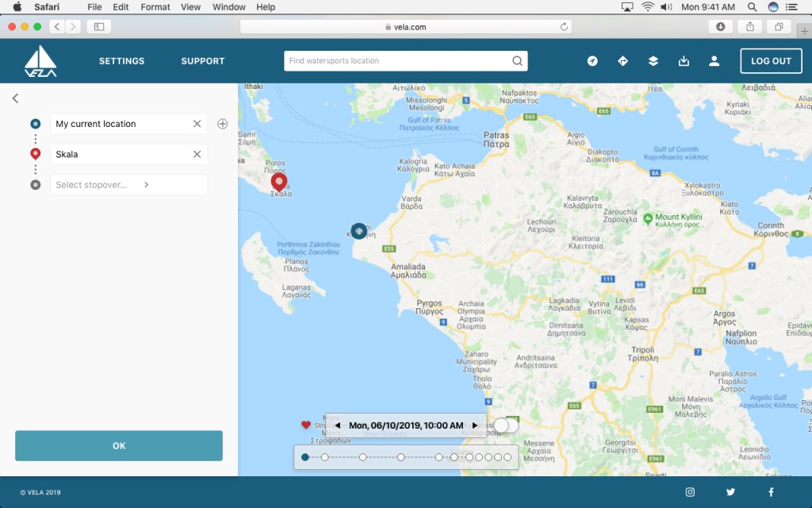812x508 pixels.
Task: Click the Find watersports location search field
Action: click(396, 61)
